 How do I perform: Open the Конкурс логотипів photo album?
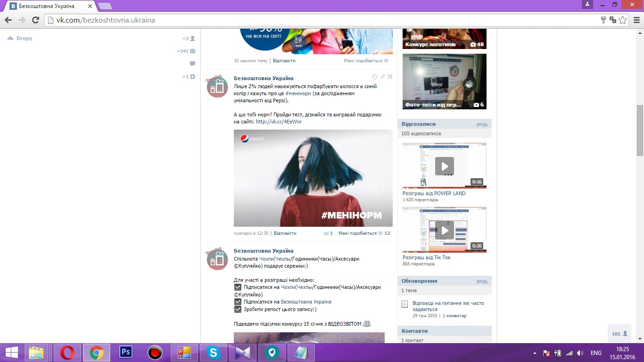pos(444,39)
